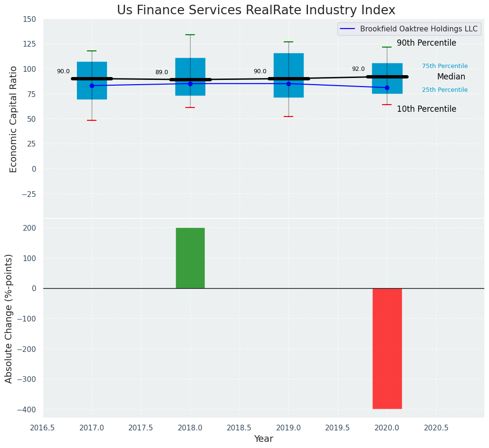This screenshot has height=448, width=489.
Task: Click the 92.0 median value label
Action: pyautogui.click(x=358, y=69)
